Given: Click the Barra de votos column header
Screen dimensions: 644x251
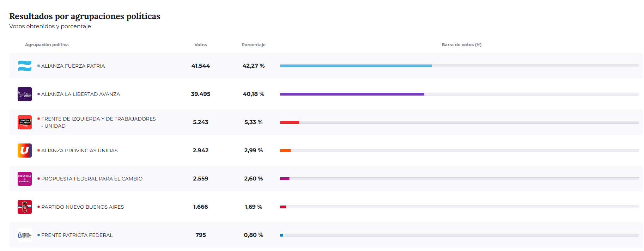Looking at the screenshot, I should [x=461, y=45].
